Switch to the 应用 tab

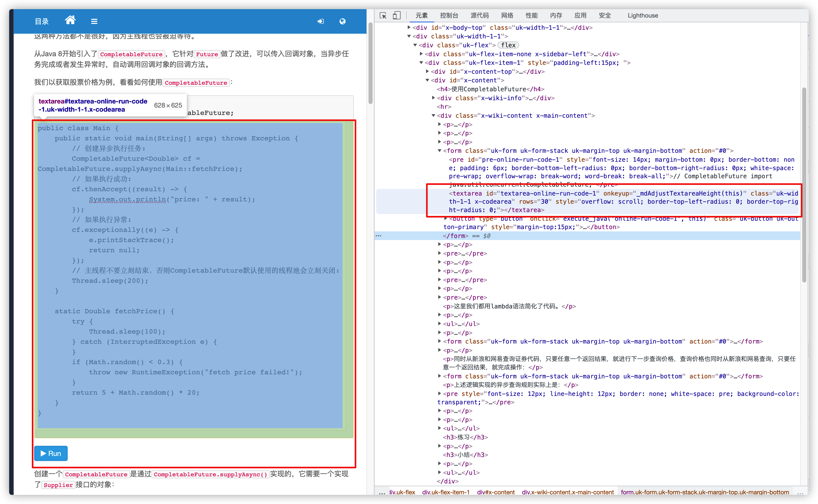point(580,15)
